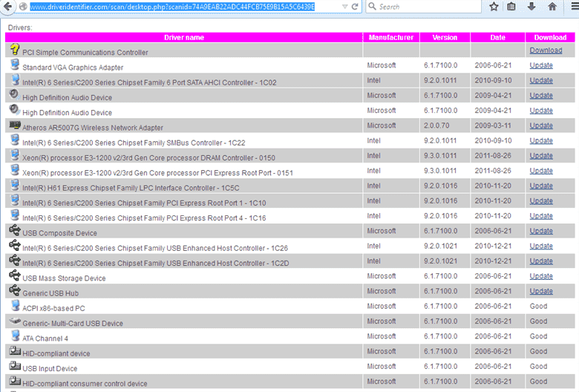Update the USB Composite Device driver
This screenshot has width=579, height=392.
click(541, 231)
